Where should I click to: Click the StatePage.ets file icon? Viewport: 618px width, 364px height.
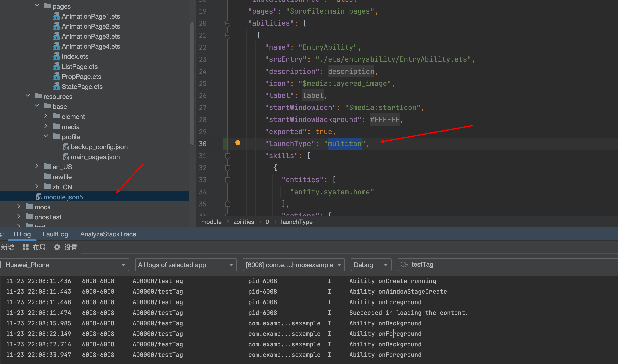click(x=56, y=87)
